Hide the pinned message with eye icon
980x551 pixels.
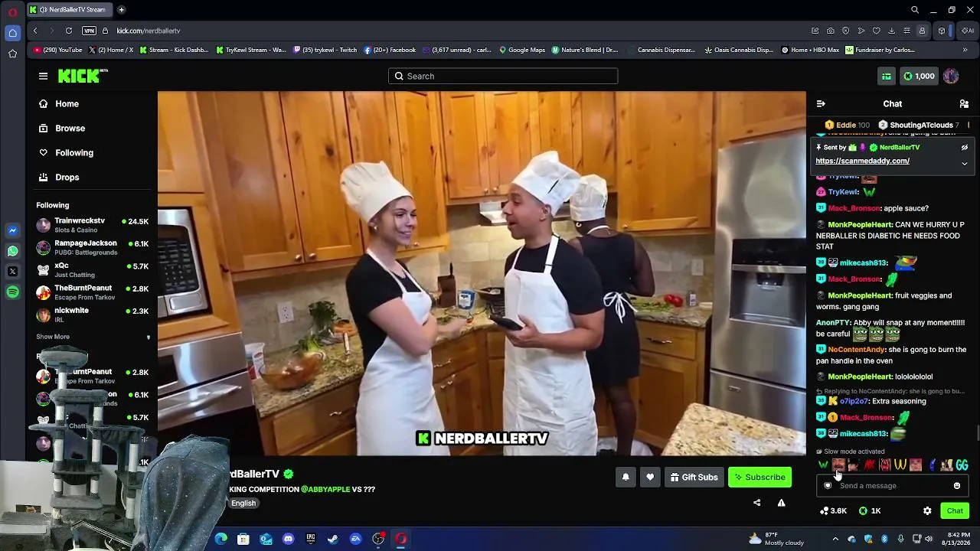(x=965, y=147)
